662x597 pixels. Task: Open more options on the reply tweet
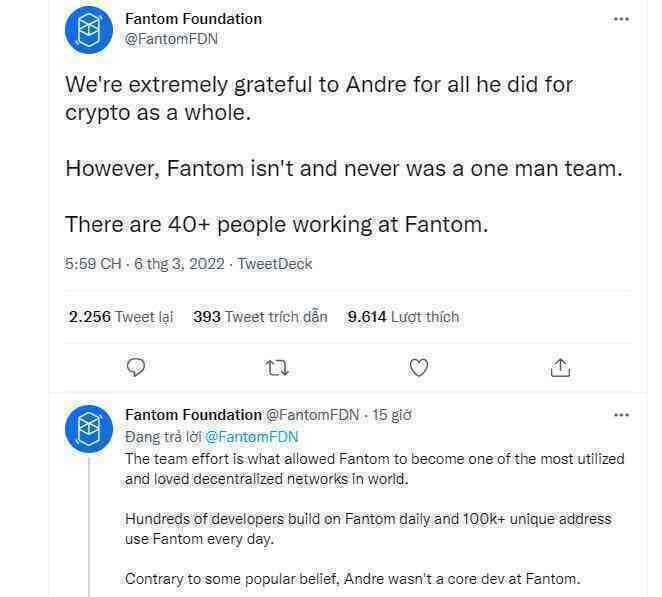621,414
